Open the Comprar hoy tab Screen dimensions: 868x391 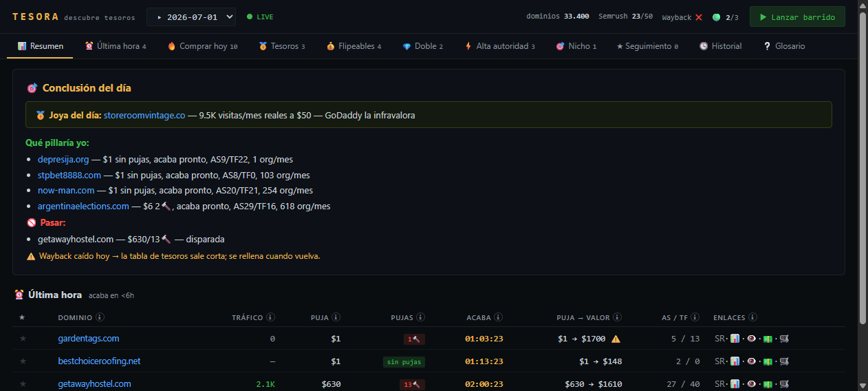tap(202, 46)
